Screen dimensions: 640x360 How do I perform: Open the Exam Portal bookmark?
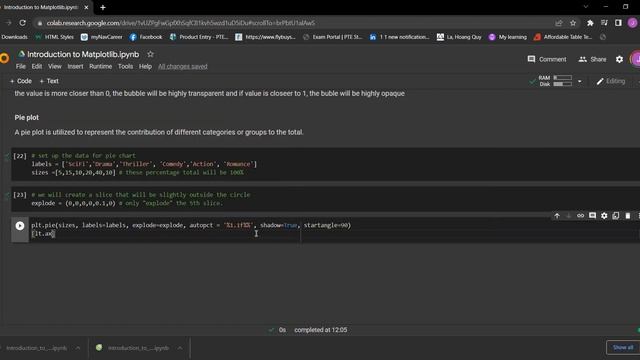click(x=332, y=37)
